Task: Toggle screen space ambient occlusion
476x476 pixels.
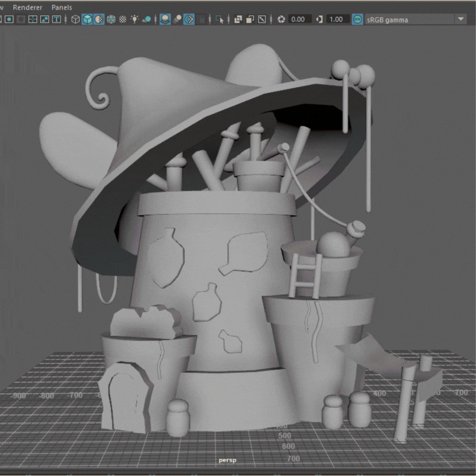Action: [x=165, y=19]
